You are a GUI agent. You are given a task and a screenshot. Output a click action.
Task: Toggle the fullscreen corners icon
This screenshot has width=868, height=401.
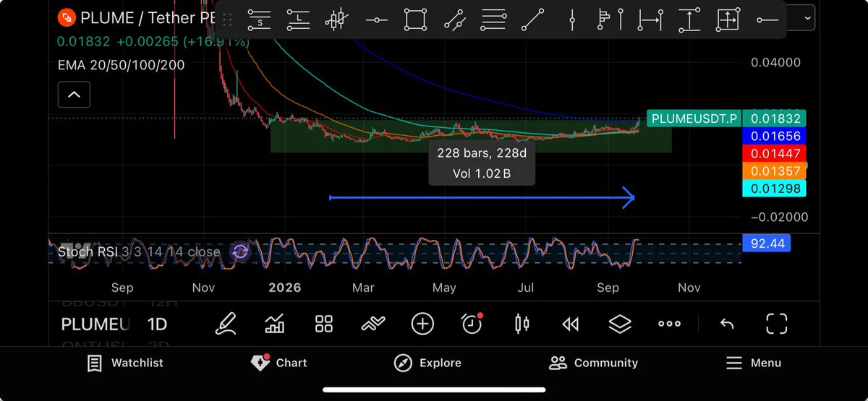pyautogui.click(x=776, y=324)
